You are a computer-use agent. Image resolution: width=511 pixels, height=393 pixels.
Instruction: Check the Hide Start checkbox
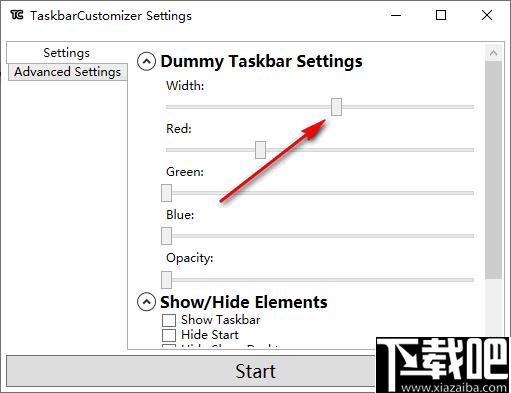pos(169,335)
